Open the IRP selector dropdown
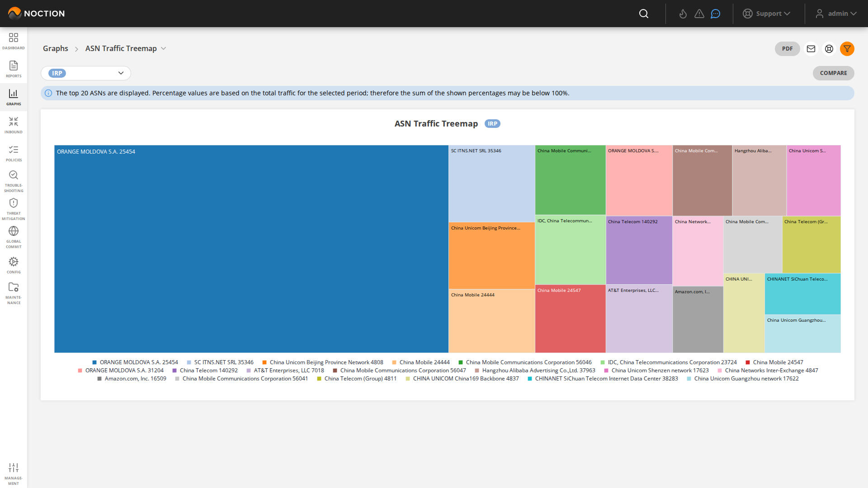The height and width of the screenshot is (488, 868). click(x=86, y=73)
